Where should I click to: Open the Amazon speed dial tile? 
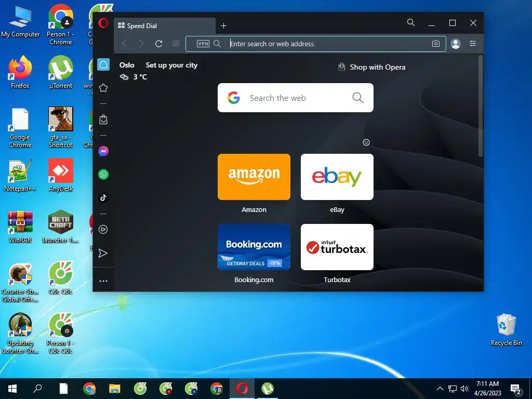point(254,177)
